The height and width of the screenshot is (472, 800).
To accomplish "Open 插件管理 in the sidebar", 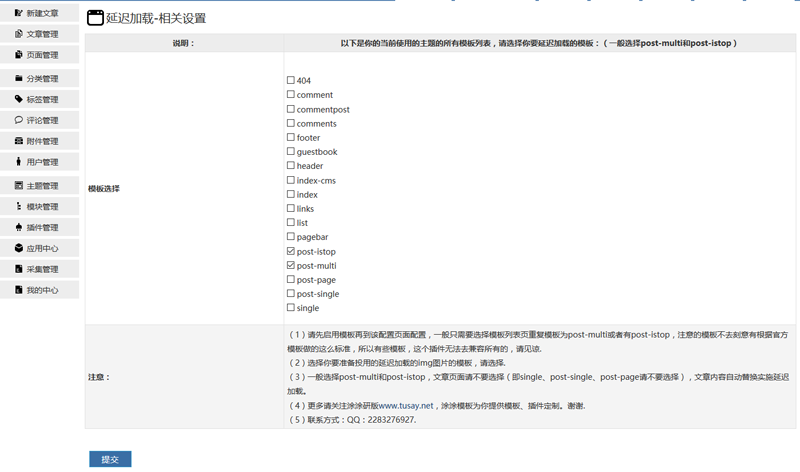I will (x=39, y=228).
